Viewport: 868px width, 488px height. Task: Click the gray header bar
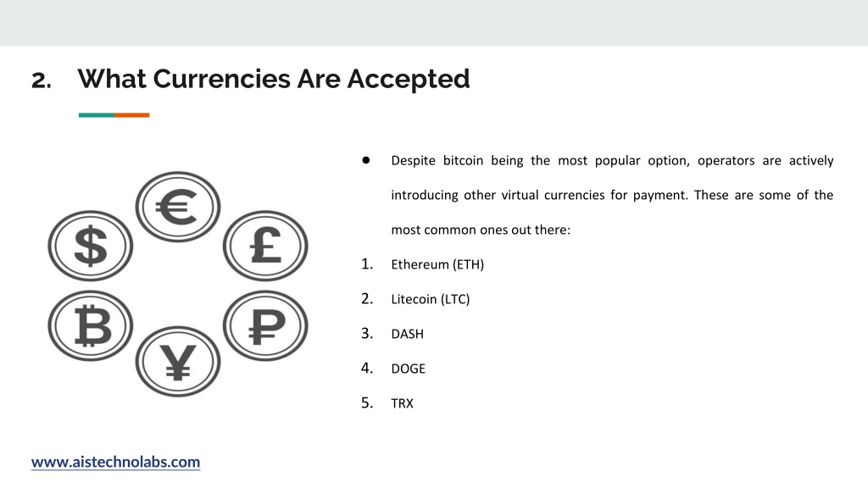(434, 23)
